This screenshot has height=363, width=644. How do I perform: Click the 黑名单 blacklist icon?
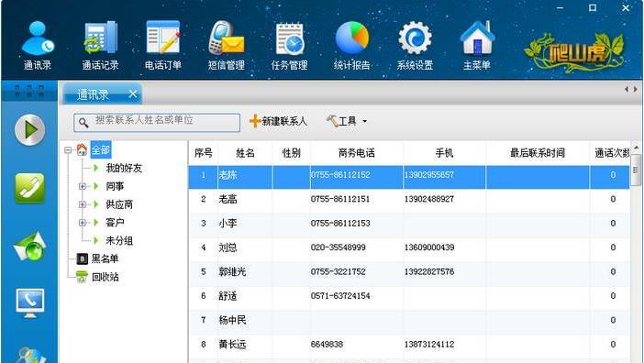point(83,258)
